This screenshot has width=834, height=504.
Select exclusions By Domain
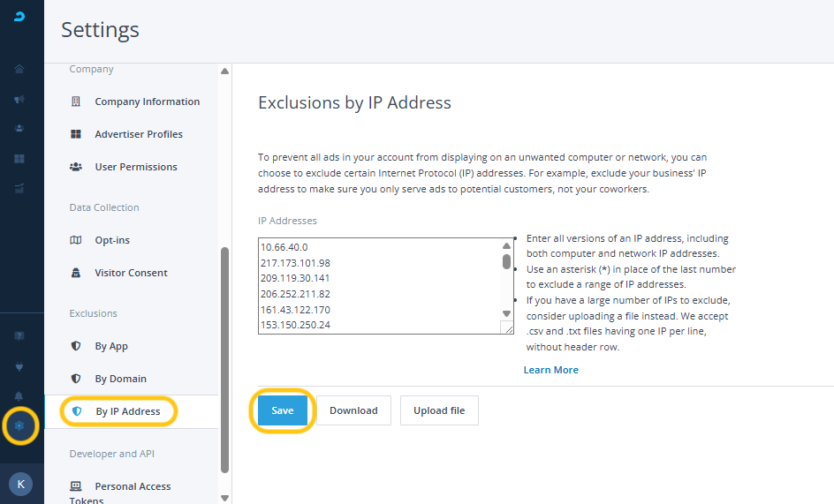click(x=120, y=379)
